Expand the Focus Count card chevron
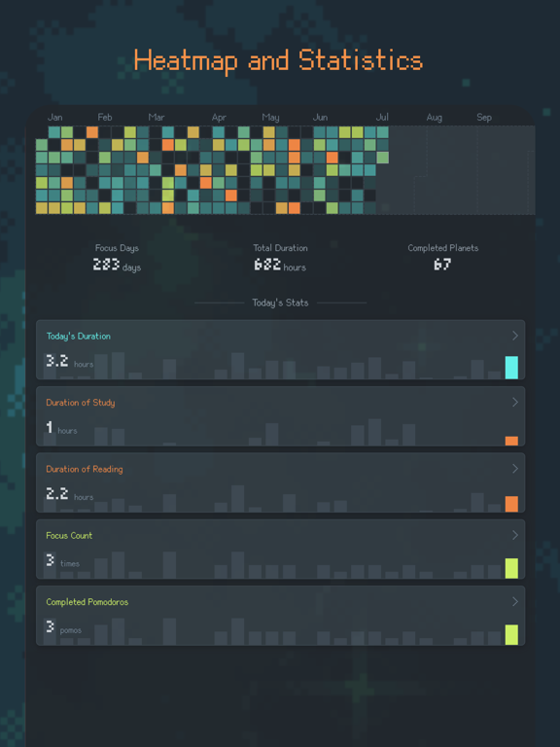 tap(514, 536)
